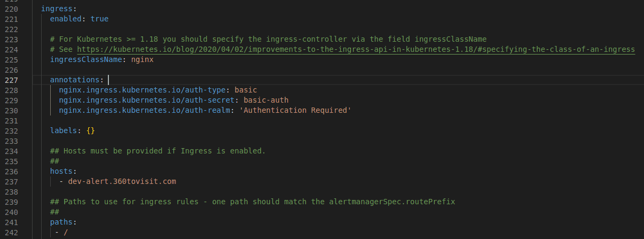Click line number 227 in the gutter
Viewport: 644px width, 239px height.
point(11,80)
